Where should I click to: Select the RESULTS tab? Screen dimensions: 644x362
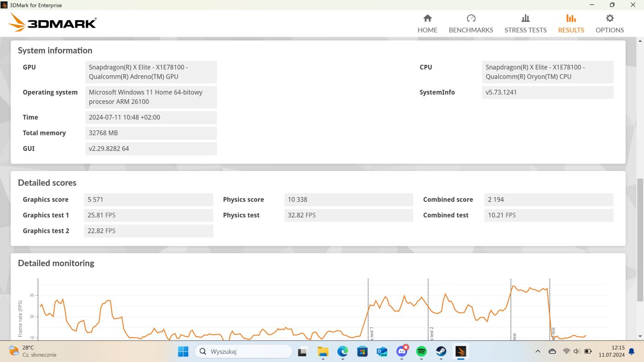(x=571, y=24)
